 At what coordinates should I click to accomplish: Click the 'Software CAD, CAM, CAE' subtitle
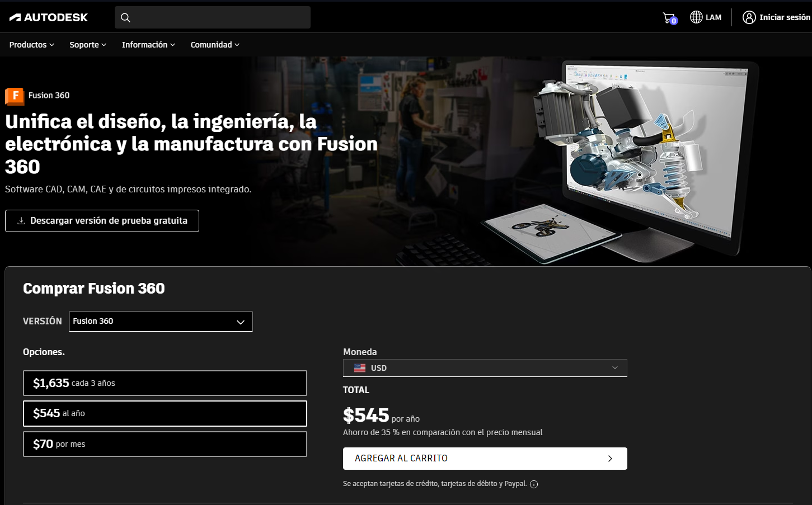tap(128, 189)
